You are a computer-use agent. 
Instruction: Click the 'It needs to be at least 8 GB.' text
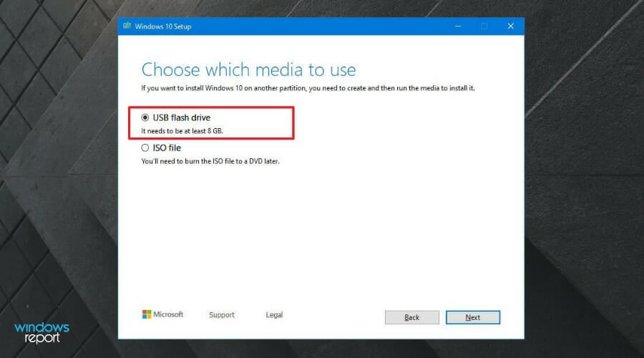point(182,131)
